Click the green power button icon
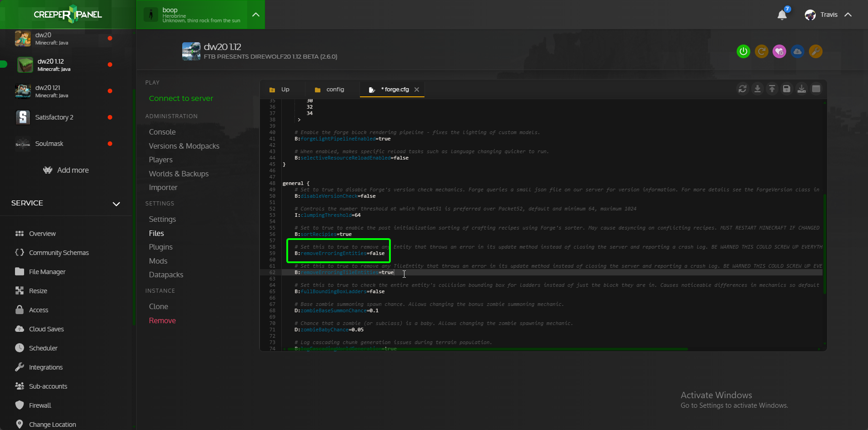 [743, 51]
